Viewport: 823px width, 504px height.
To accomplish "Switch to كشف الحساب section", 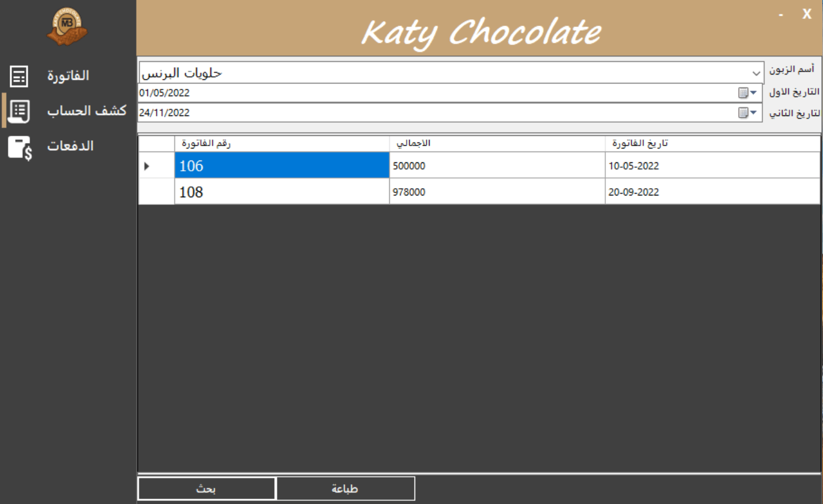I will tap(87, 111).
